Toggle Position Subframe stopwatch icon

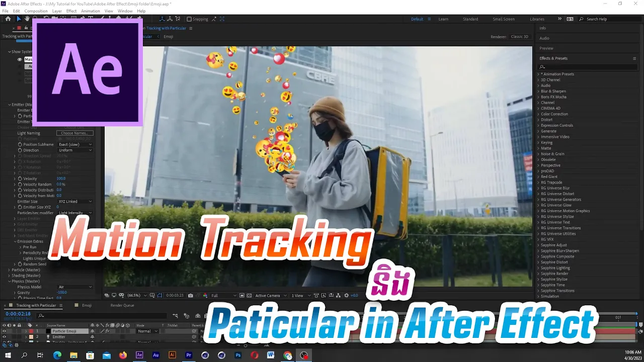click(x=20, y=144)
